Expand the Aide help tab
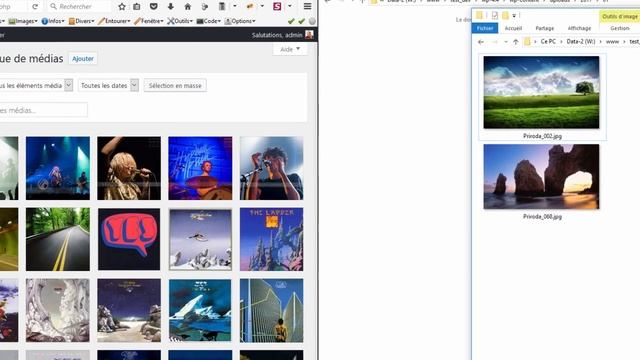Viewport: 640px width, 360px height. pos(290,49)
